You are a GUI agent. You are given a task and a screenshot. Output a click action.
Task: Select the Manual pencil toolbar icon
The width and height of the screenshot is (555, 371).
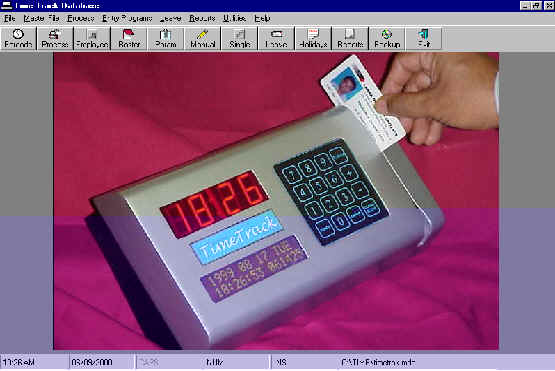tap(203, 38)
